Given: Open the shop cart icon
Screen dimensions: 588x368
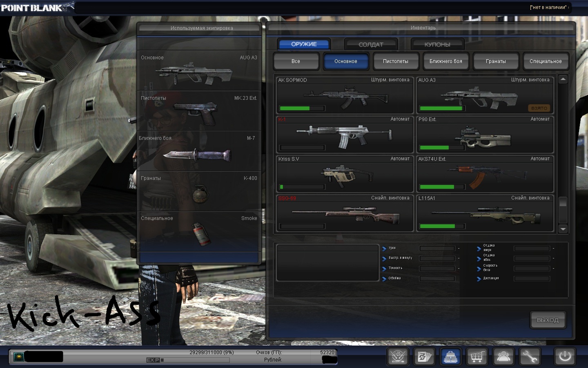Looking at the screenshot, I should click(477, 357).
